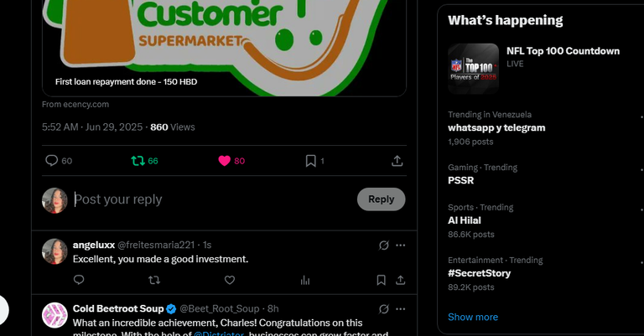This screenshot has width=644, height=336.
Task: Open replies via the comment icon showing 60
Action: pyautogui.click(x=59, y=161)
